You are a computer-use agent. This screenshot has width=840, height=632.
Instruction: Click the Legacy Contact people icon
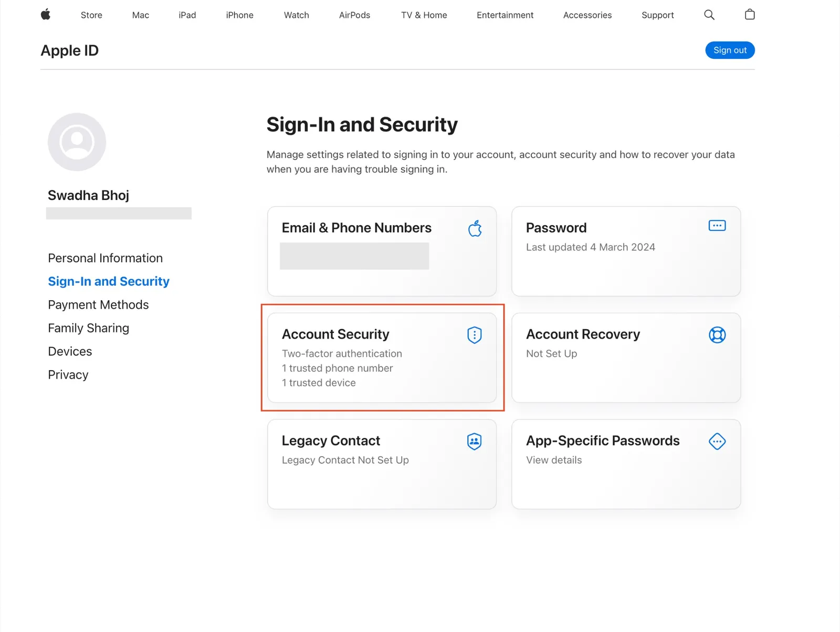tap(475, 441)
